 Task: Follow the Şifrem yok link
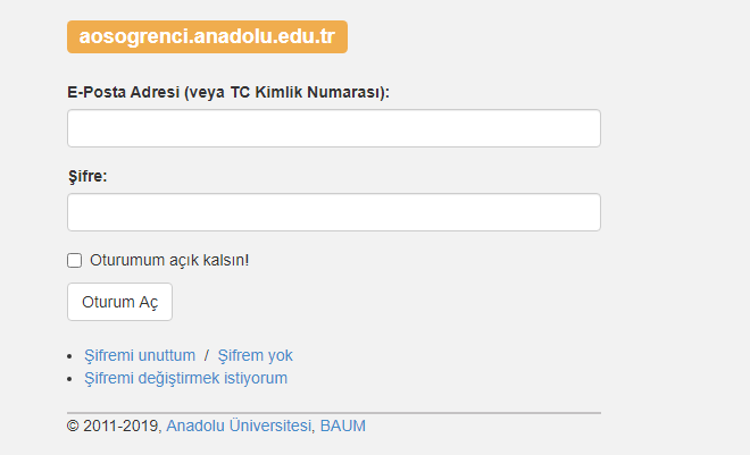coord(255,355)
